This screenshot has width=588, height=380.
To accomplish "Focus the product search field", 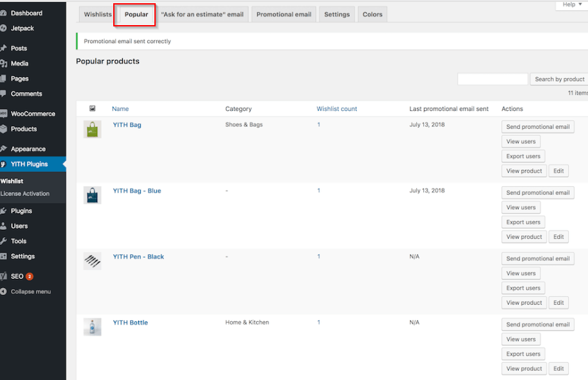I will (492, 79).
